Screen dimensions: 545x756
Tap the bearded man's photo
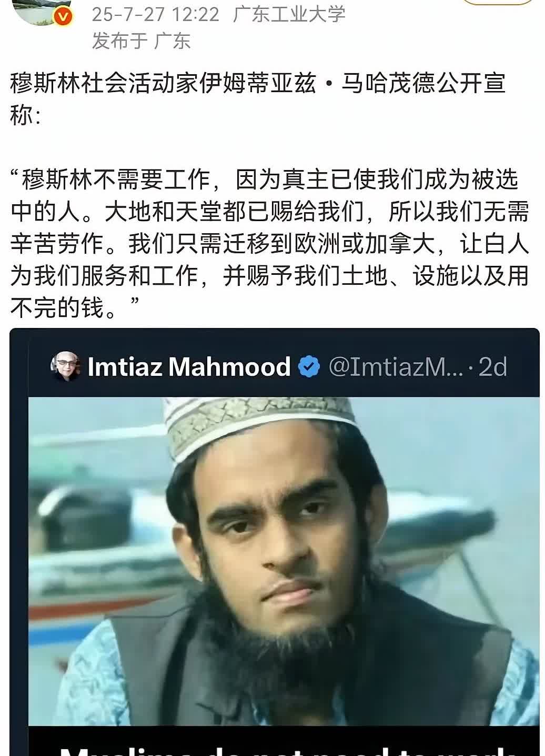pos(284,562)
